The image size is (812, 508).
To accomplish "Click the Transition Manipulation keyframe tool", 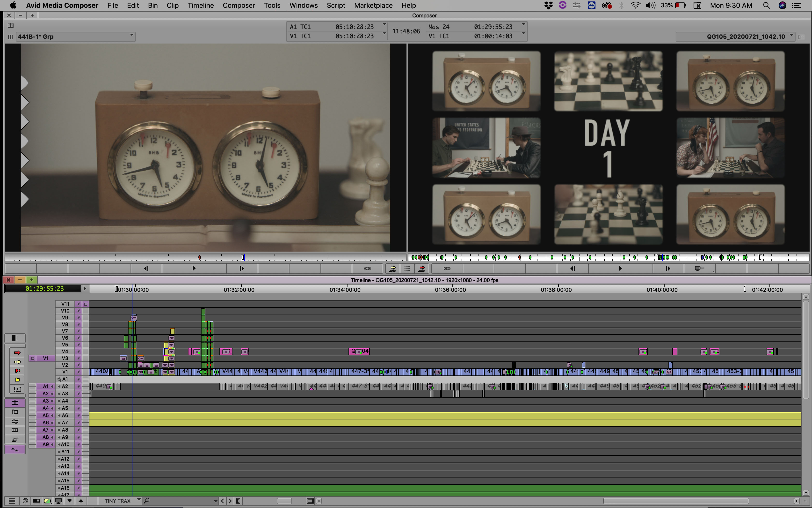I will point(17,389).
